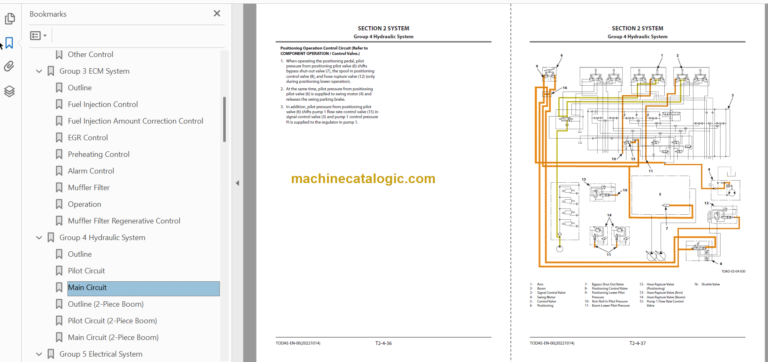This screenshot has width=768, height=362.
Task: Select Outline under Group 4 Hydraulic System
Action: point(79,254)
